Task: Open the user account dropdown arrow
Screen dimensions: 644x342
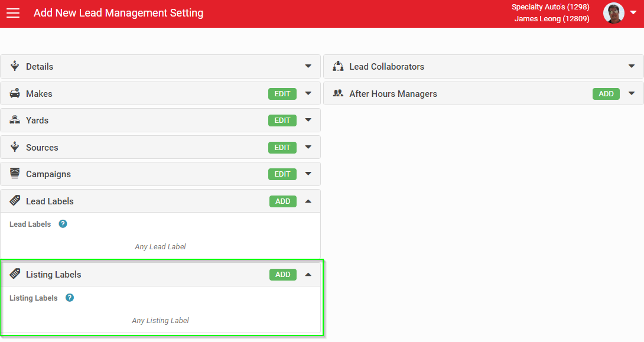Action: [633, 13]
